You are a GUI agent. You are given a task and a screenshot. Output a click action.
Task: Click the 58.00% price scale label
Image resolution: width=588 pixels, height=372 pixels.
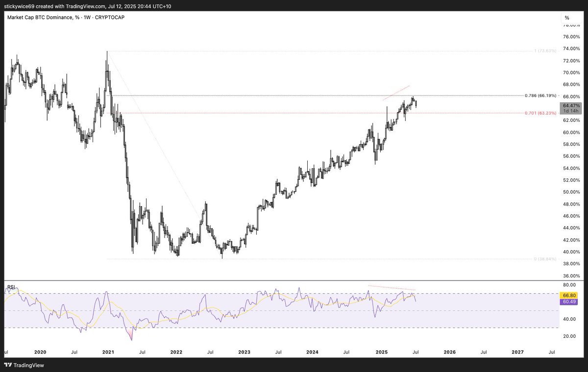pyautogui.click(x=571, y=144)
